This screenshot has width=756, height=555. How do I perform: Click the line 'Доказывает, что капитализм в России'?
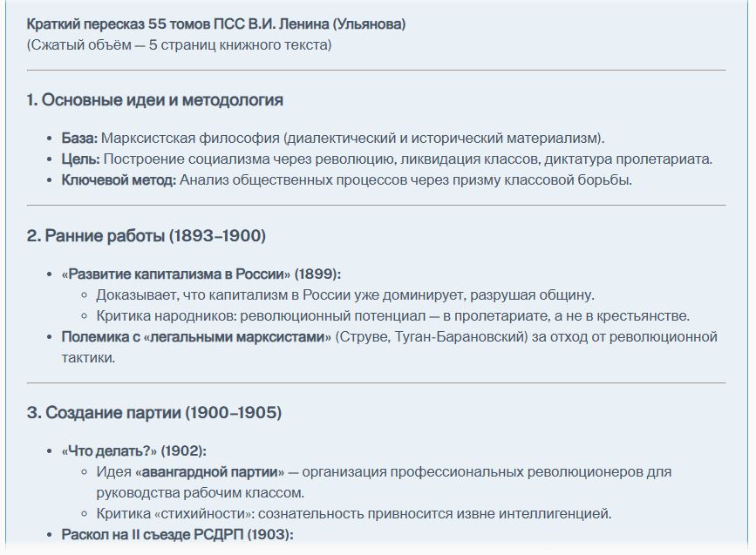pyautogui.click(x=344, y=294)
